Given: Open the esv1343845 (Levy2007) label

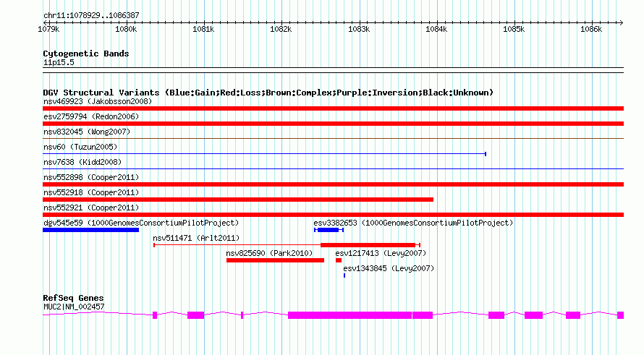Looking at the screenshot, I should point(389,268).
